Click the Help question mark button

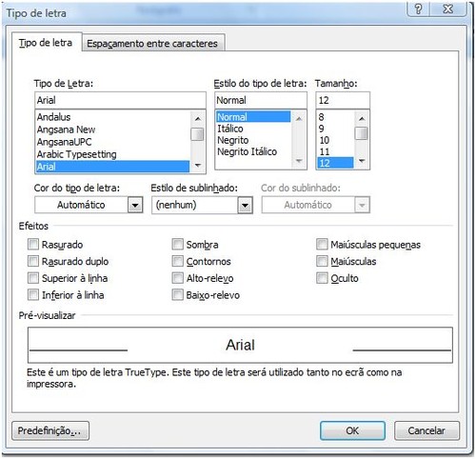418,9
